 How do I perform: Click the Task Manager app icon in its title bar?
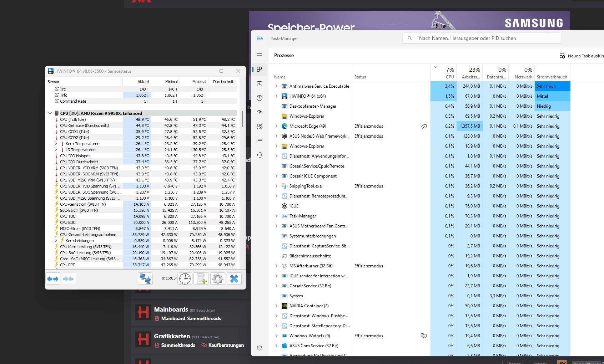[260, 38]
